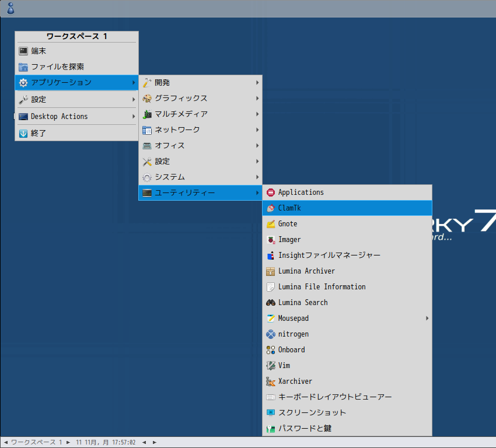Click the left arrow after the clock
Image resolution: width=496 pixels, height=448 pixels.
point(144,442)
